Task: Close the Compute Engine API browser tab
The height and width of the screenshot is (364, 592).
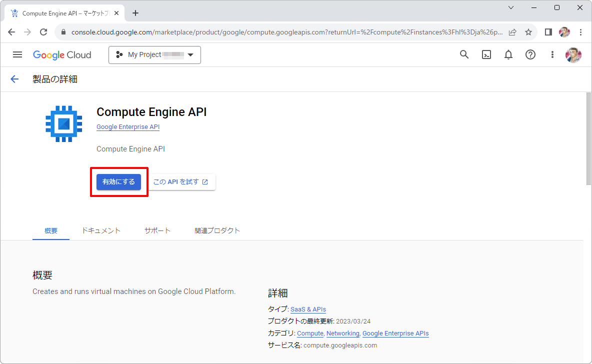Action: tap(116, 13)
